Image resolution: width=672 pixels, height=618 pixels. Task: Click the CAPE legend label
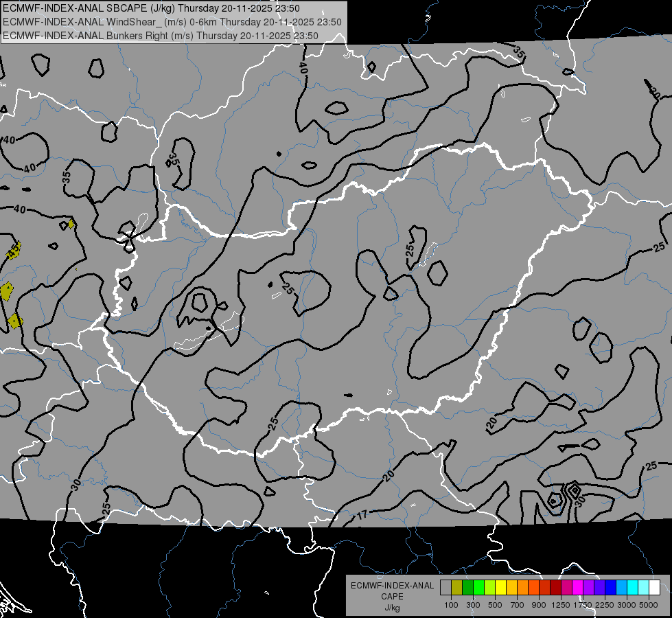click(x=392, y=597)
